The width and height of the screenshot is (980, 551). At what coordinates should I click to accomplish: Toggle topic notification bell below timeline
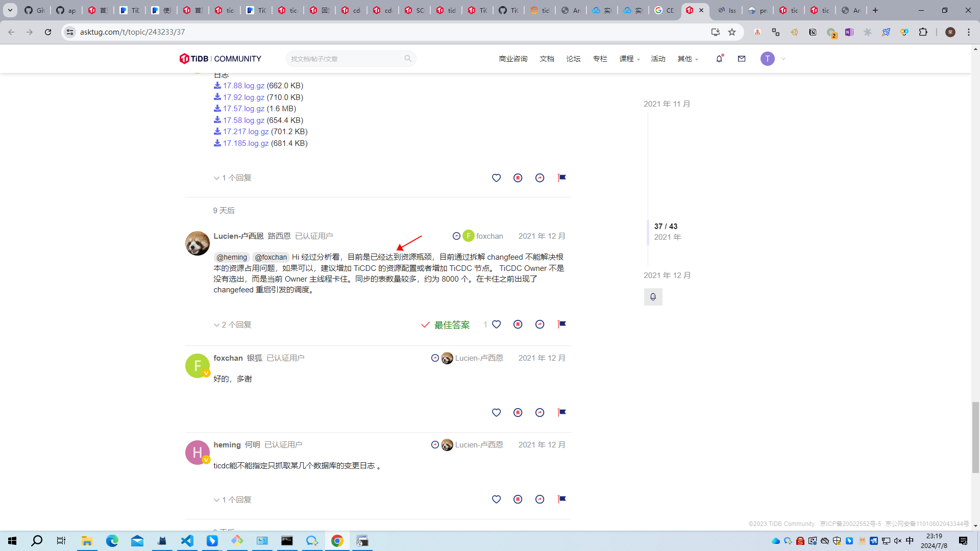pos(653,297)
